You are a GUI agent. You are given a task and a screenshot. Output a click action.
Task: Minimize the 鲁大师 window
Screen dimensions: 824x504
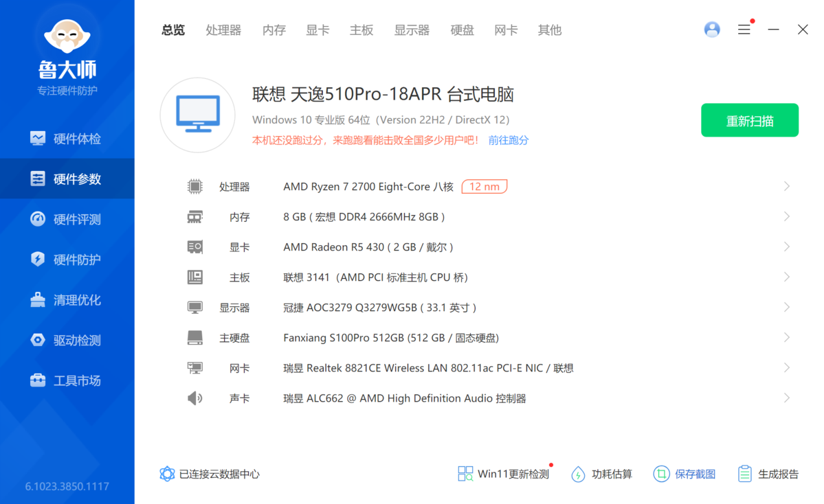774,30
